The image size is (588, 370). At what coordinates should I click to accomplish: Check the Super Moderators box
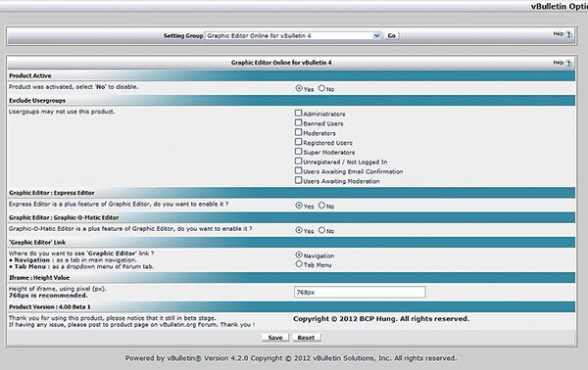click(x=298, y=152)
